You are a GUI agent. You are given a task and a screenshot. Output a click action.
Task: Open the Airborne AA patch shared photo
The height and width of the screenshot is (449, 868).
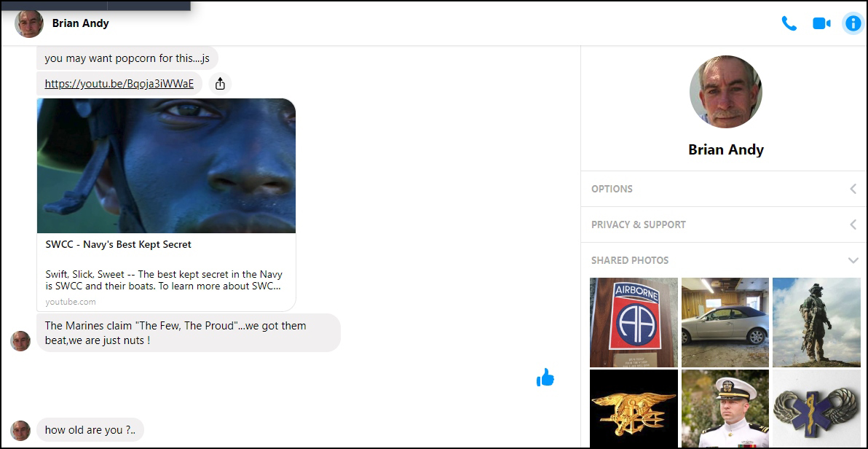(x=634, y=322)
